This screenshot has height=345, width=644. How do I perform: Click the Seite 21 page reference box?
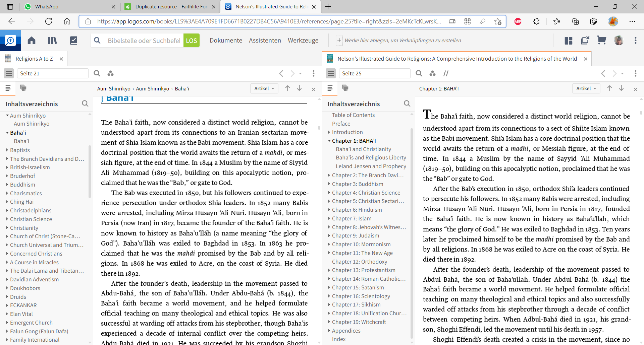point(53,73)
